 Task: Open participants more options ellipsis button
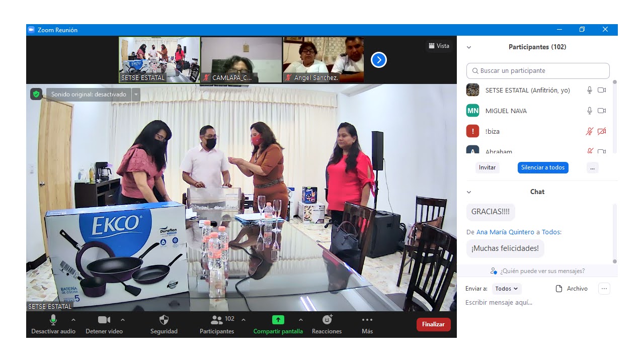click(x=592, y=167)
